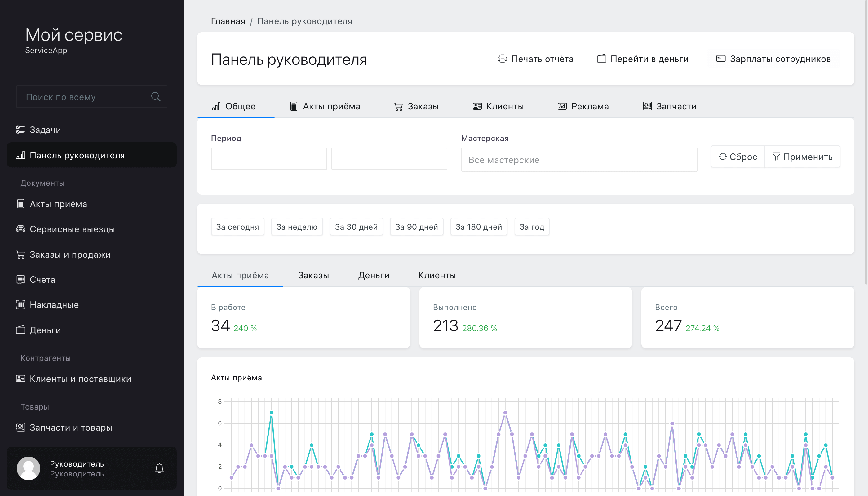Choose the За 90 дней period preset
Image resolution: width=868 pixels, height=496 pixels.
pyautogui.click(x=417, y=227)
